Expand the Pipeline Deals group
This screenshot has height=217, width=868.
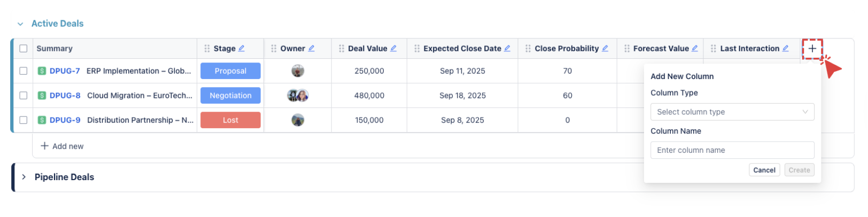click(24, 177)
